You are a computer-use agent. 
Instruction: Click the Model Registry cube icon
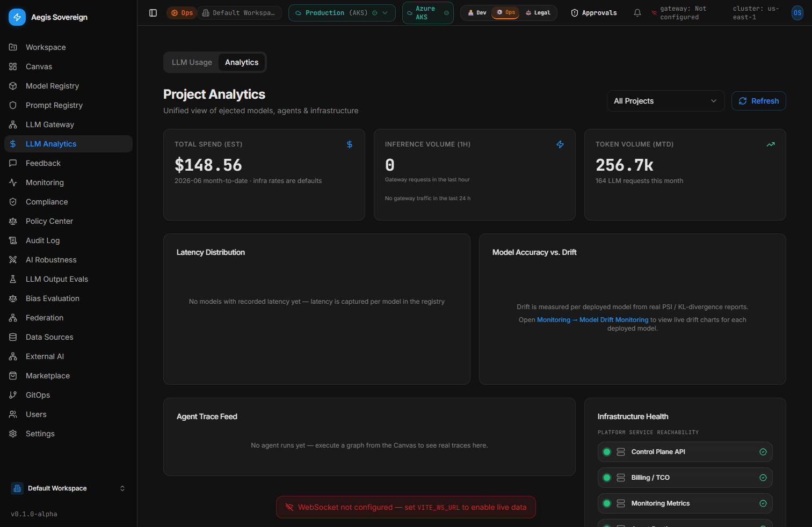pos(13,86)
